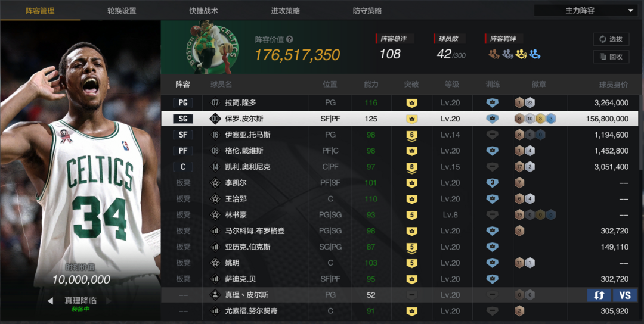Click the left arrow beside 真理降临
The height and width of the screenshot is (324, 644).
point(50,301)
